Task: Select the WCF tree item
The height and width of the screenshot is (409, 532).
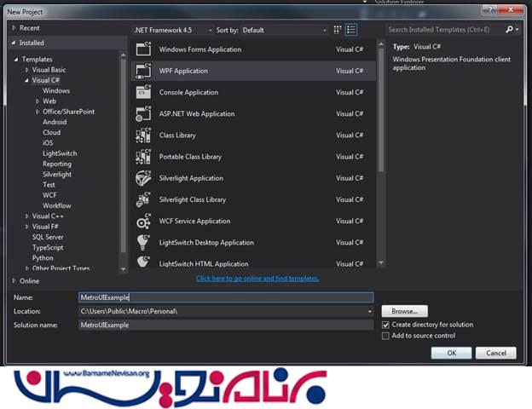Action: (49, 195)
